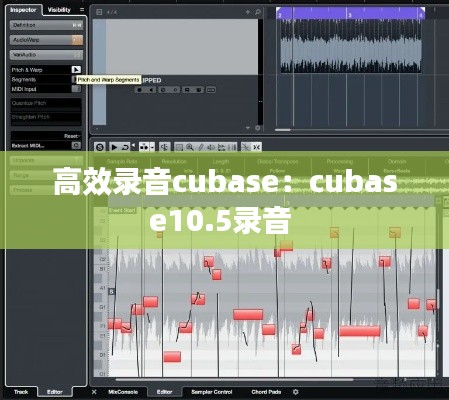Click the Solo Editor button

[99, 147]
